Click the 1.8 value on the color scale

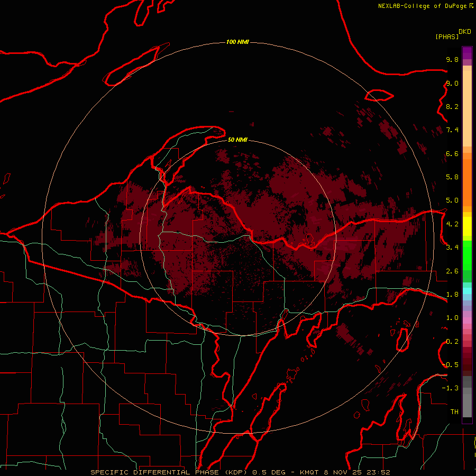[x=452, y=295]
